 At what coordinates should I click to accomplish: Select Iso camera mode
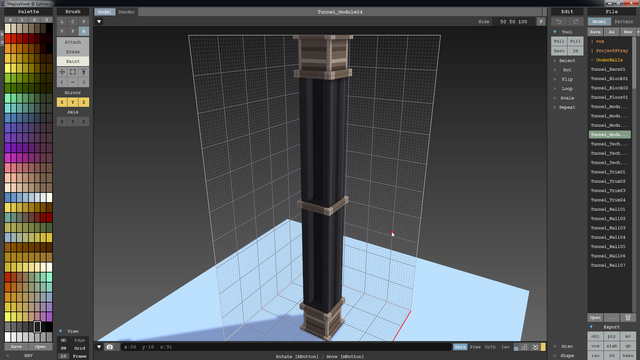[x=505, y=347]
